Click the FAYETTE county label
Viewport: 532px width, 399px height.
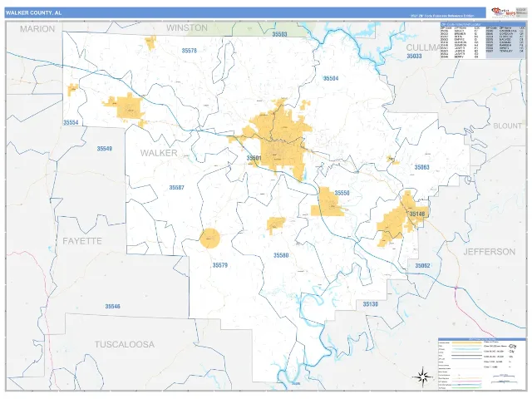coord(82,241)
